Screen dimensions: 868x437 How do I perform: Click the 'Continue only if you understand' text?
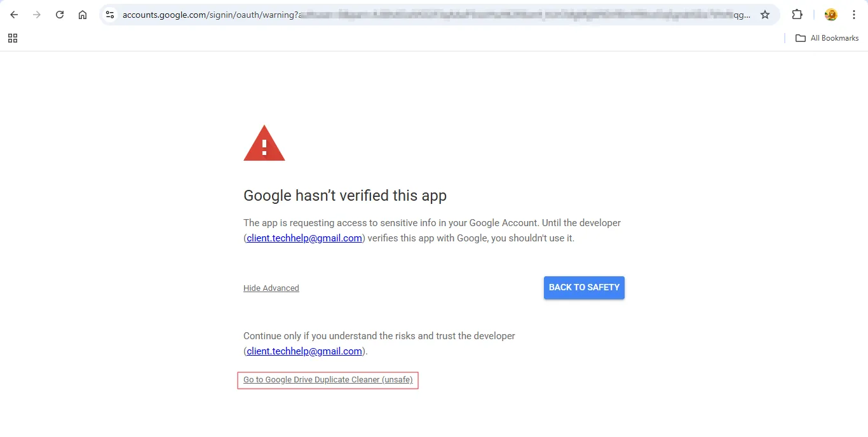(379, 336)
